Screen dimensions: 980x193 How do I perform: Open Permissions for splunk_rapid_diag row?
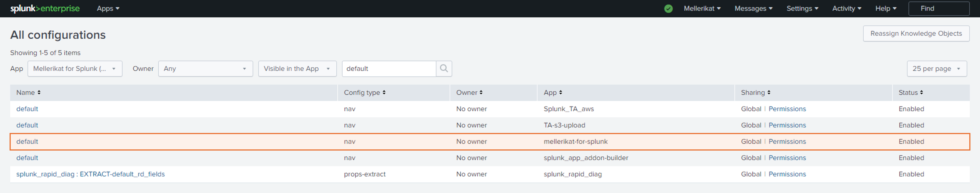point(787,174)
